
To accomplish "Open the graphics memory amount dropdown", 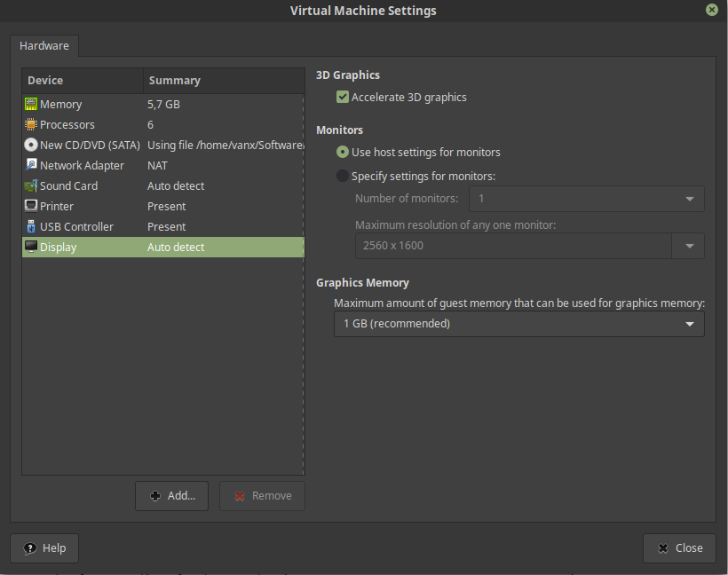I will click(690, 324).
